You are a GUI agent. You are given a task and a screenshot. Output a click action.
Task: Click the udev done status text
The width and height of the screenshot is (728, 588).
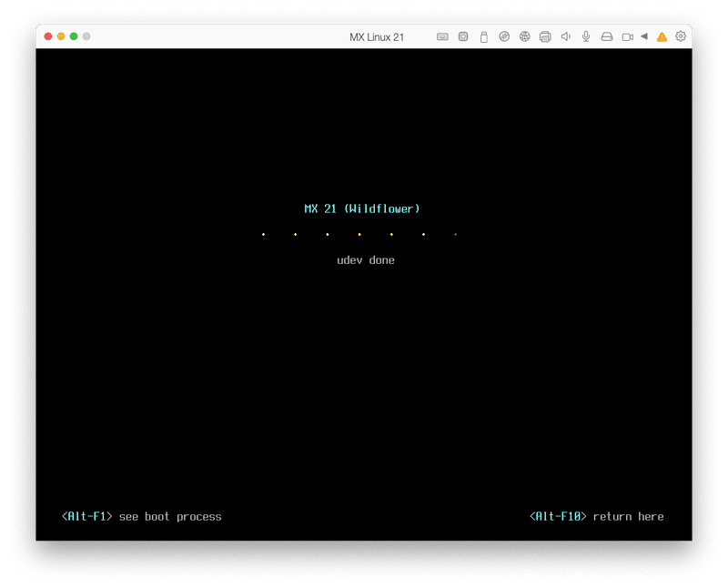point(366,260)
